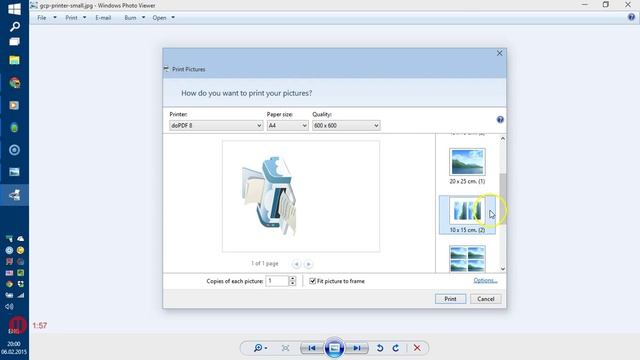640x360 pixels.
Task: Click the E-mail menu item
Action: coord(103,18)
